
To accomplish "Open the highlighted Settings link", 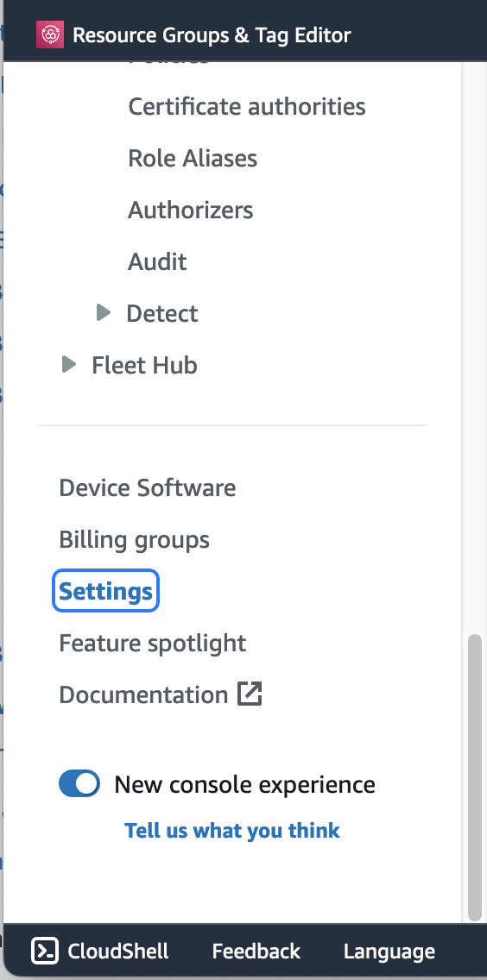I will (x=106, y=591).
